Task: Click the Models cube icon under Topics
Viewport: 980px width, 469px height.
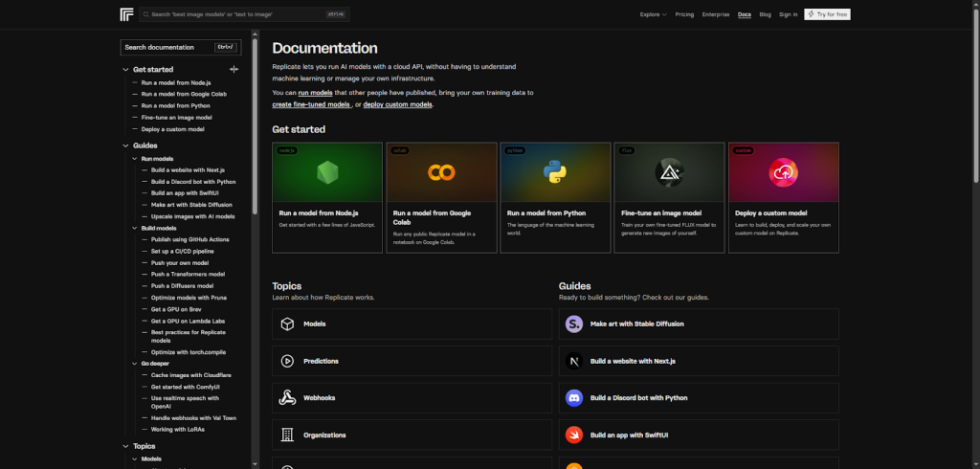Action: (x=286, y=324)
